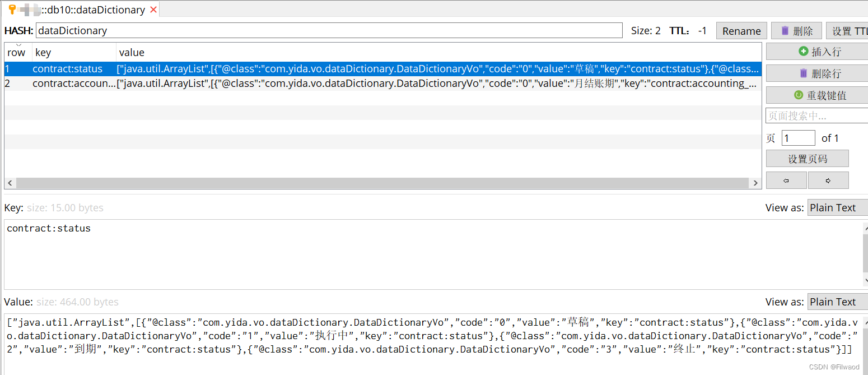Select row 2 contract:accoun... key cell
868x375 pixels.
[x=74, y=84]
